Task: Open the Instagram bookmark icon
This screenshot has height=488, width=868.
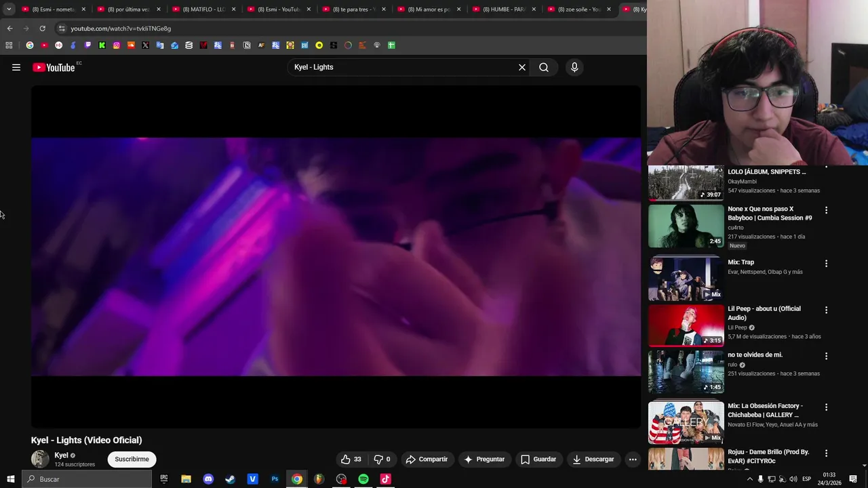Action: click(x=117, y=45)
